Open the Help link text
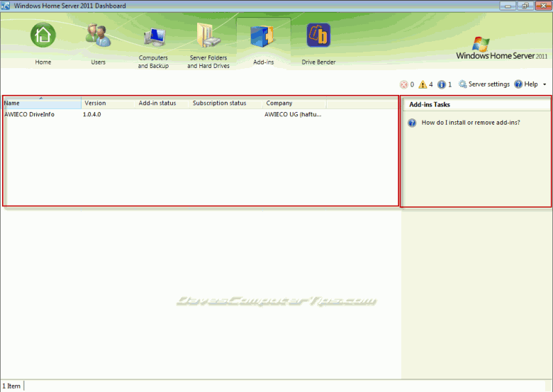 point(531,84)
